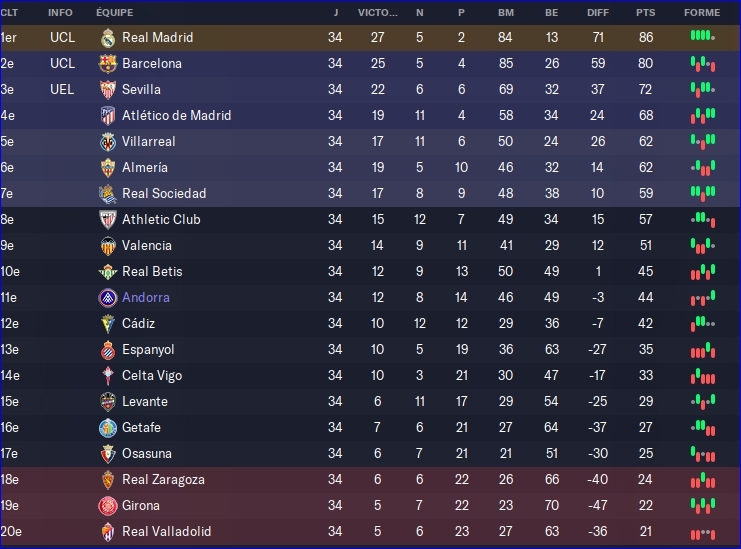Screen dimensions: 741x549
Task: Open the Andorra club badge
Action: [x=108, y=297]
